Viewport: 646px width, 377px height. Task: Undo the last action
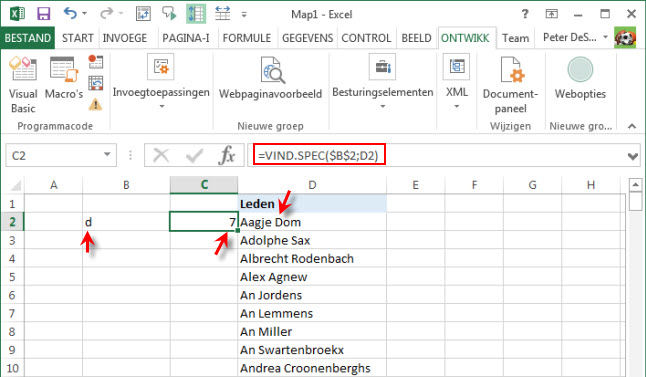(x=70, y=14)
